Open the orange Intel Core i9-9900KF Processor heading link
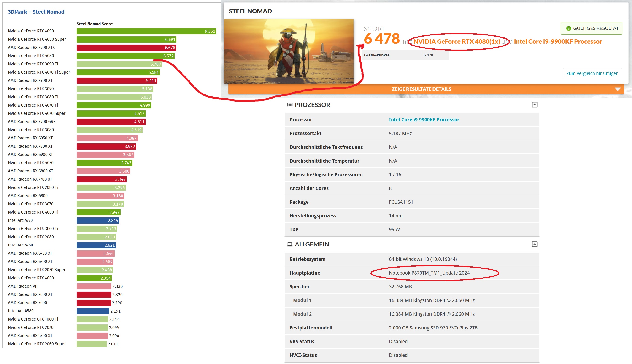This screenshot has width=632, height=364. click(x=558, y=42)
